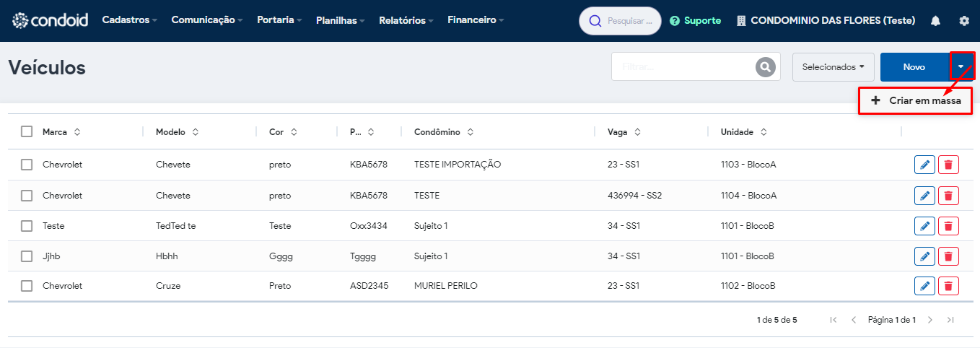Screen dimensions: 980x348
Task: Open the notifications bell
Action: click(x=935, y=21)
